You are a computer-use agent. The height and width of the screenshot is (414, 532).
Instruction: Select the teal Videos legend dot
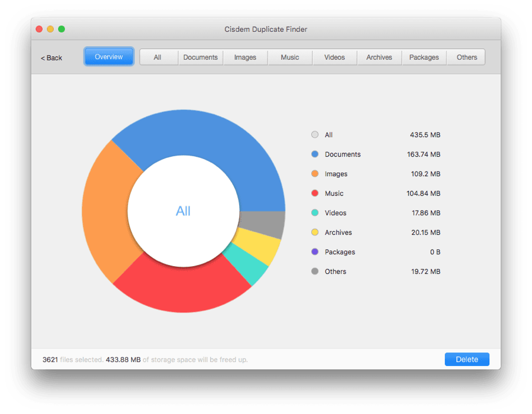(x=315, y=213)
